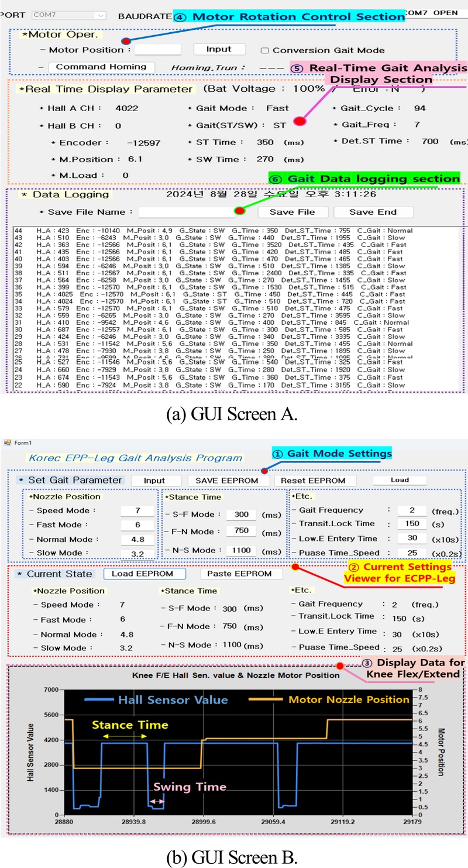This screenshot has width=468, height=868.
Task: Click the Paste EEPROM button
Action: 236,574
